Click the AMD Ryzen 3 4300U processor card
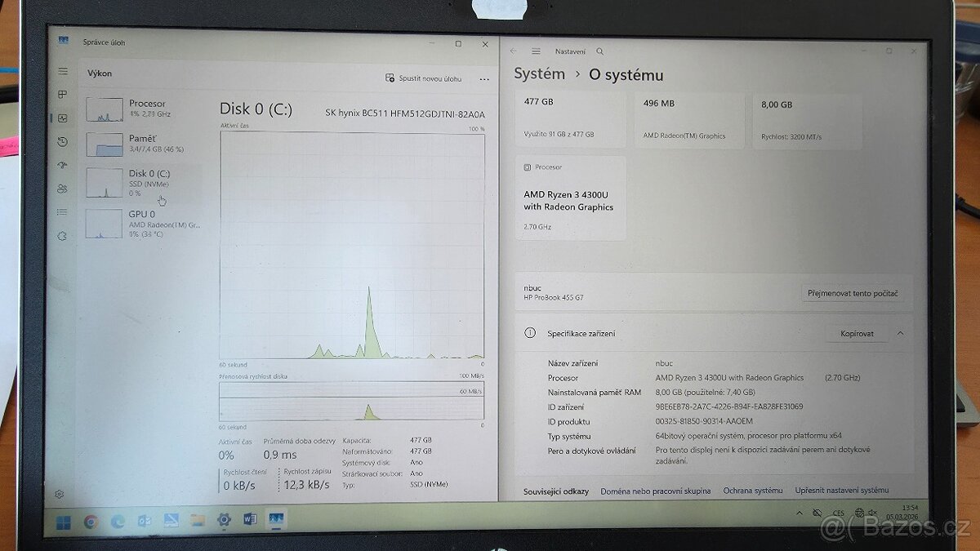980x551 pixels. 570,198
